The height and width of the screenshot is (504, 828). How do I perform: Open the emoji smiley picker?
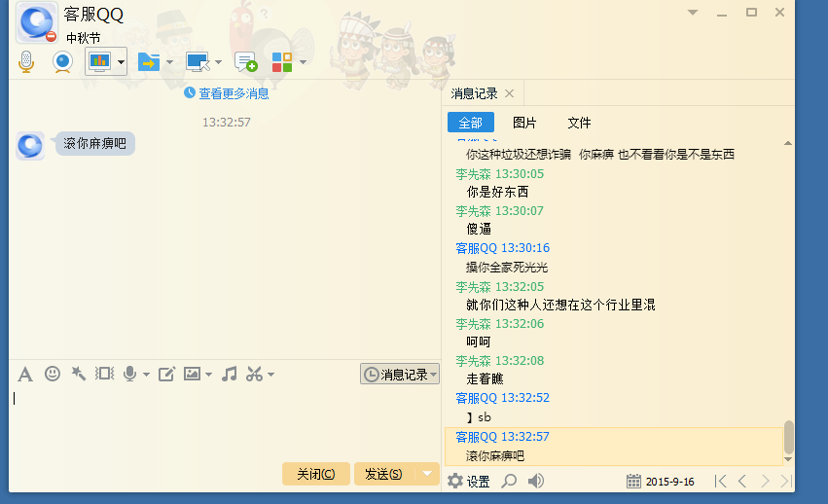click(x=53, y=374)
